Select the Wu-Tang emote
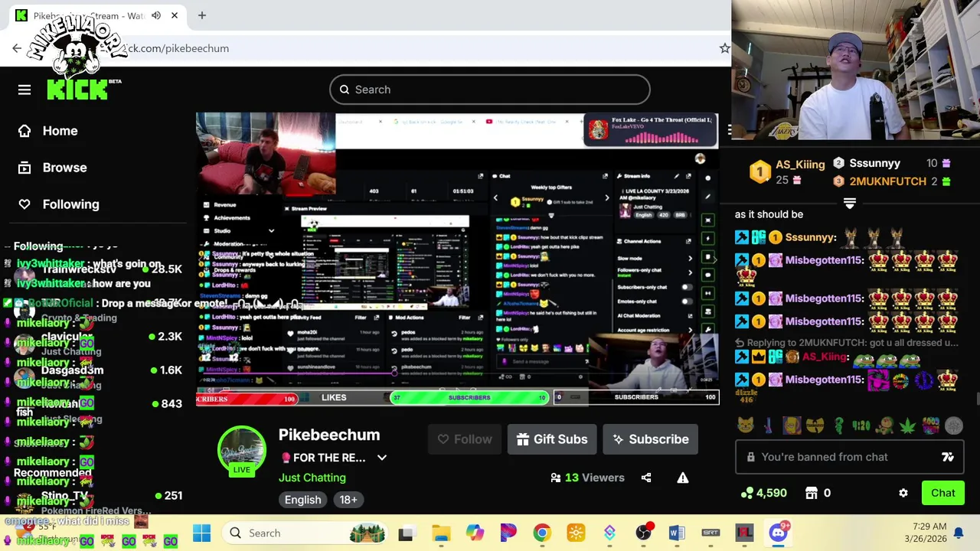Image resolution: width=980 pixels, height=551 pixels. point(815,425)
